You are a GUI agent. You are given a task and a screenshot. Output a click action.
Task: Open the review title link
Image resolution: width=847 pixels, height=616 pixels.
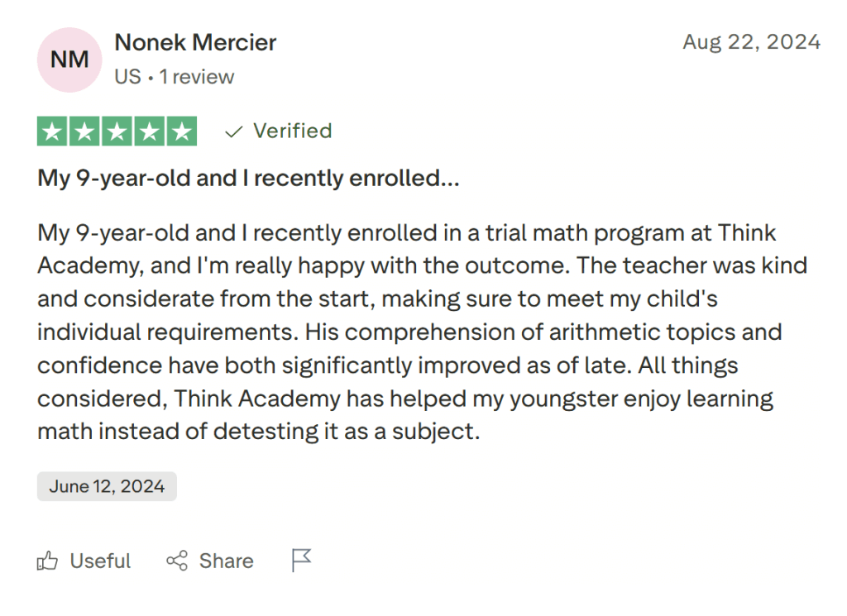tap(248, 178)
